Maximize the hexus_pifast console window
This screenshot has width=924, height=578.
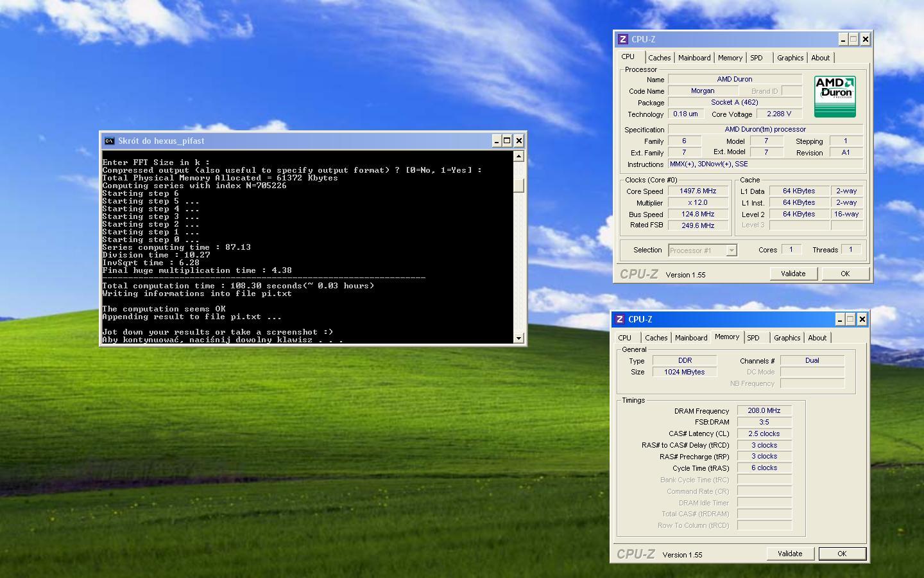click(508, 141)
